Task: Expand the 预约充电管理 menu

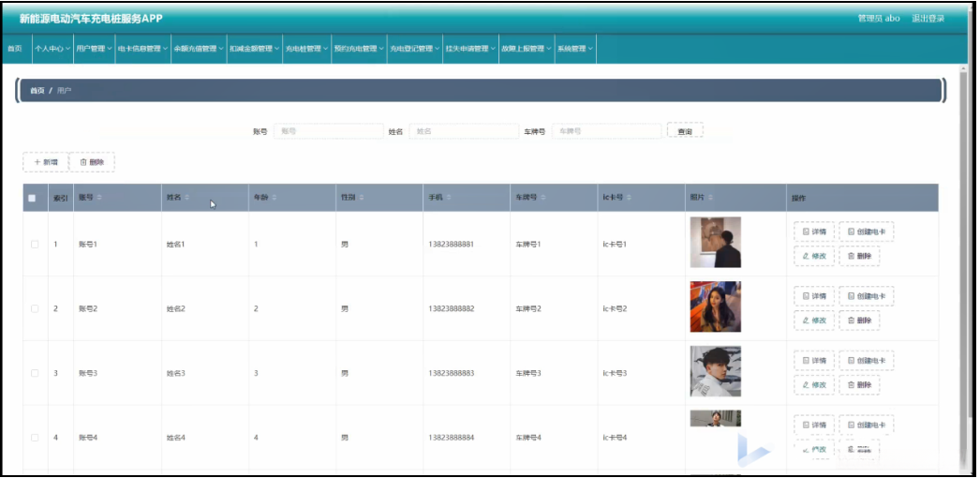Action: pos(359,48)
